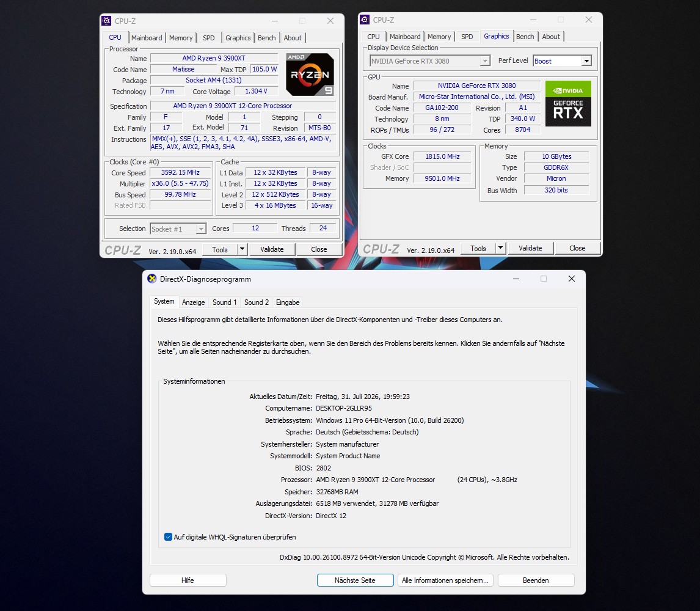Viewport: 700px width, 611px height.
Task: Open Bench tab in left CPU-Z window
Action: (266, 38)
